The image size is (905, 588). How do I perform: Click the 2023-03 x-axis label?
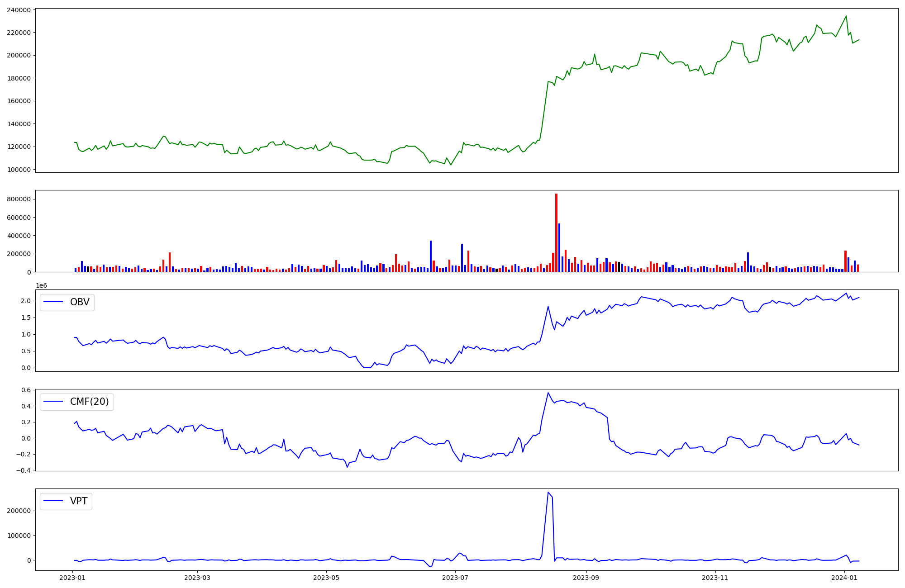pyautogui.click(x=197, y=578)
